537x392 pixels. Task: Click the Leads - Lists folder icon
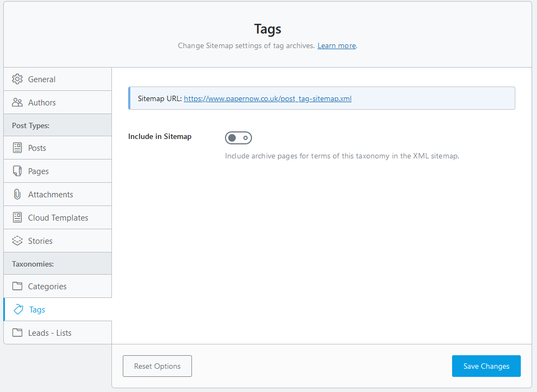click(x=17, y=333)
